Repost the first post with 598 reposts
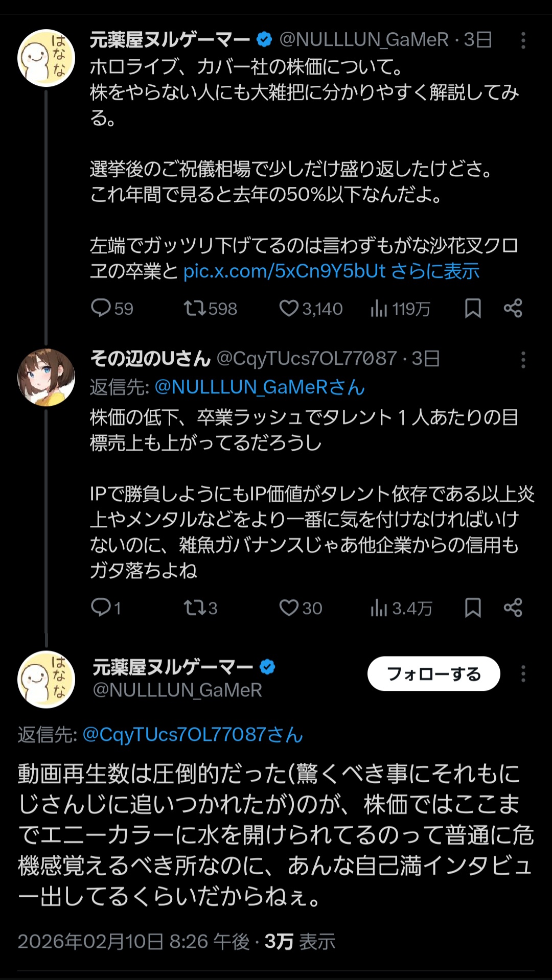Screen dimensions: 552x980 195,308
